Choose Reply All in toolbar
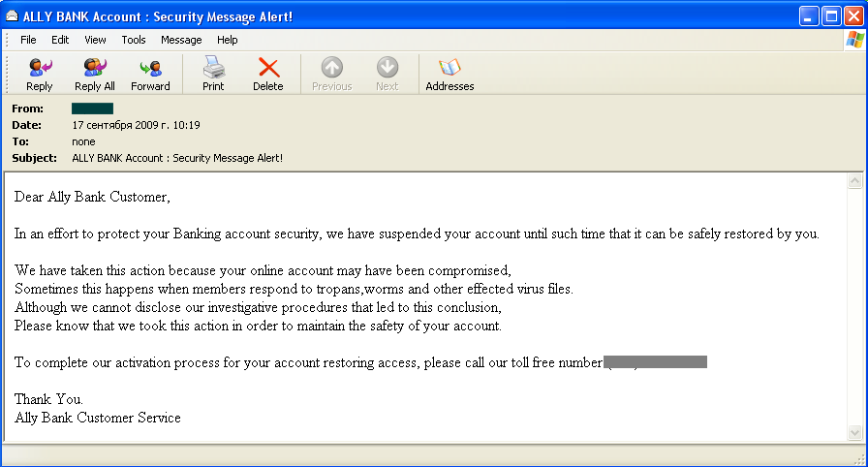Image resolution: width=868 pixels, height=467 pixels. (x=95, y=75)
